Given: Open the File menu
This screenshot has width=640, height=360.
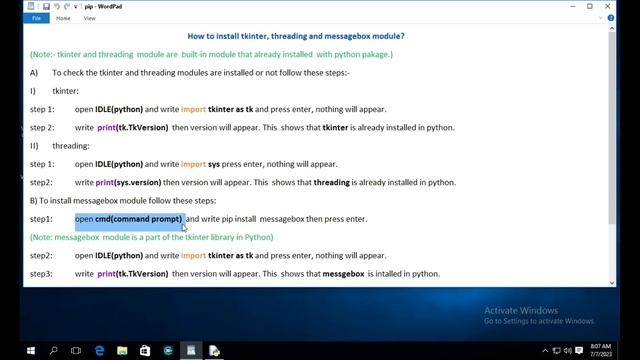Looking at the screenshot, I should (x=36, y=18).
